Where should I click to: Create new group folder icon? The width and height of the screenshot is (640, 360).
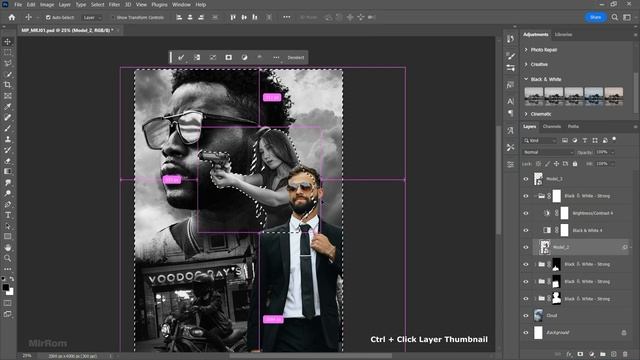(602, 354)
